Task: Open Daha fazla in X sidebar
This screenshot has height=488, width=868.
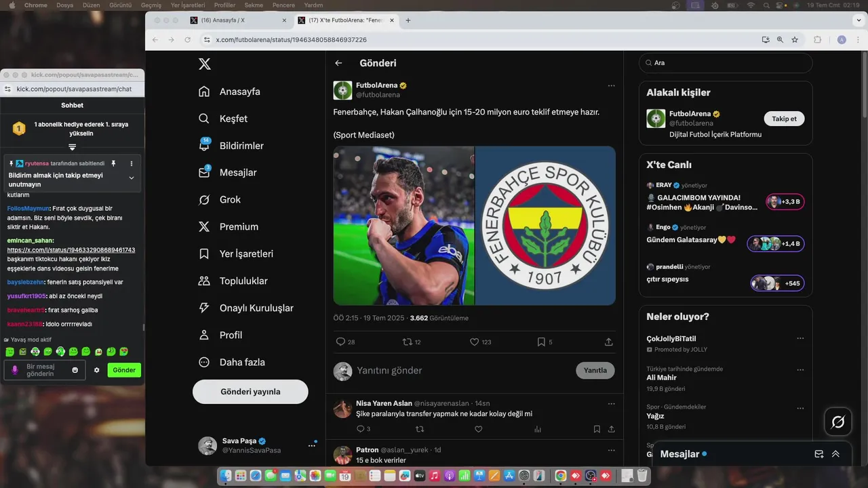Action: 242,362
